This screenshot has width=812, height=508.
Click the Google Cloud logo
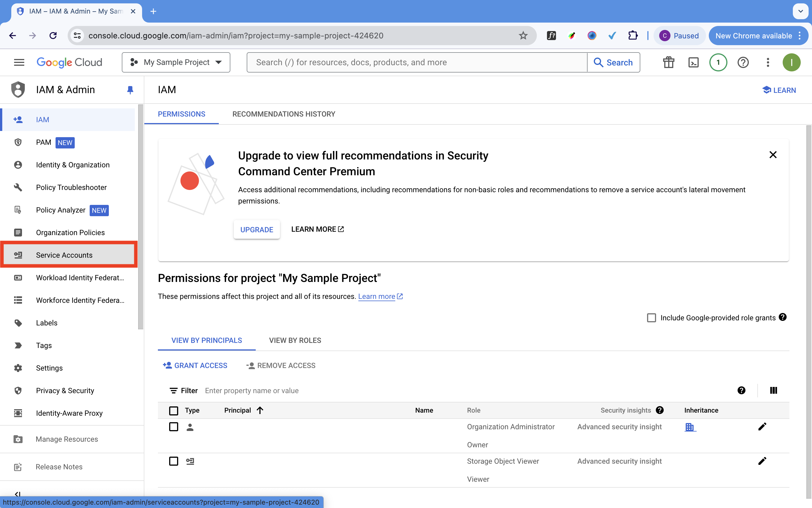click(69, 62)
